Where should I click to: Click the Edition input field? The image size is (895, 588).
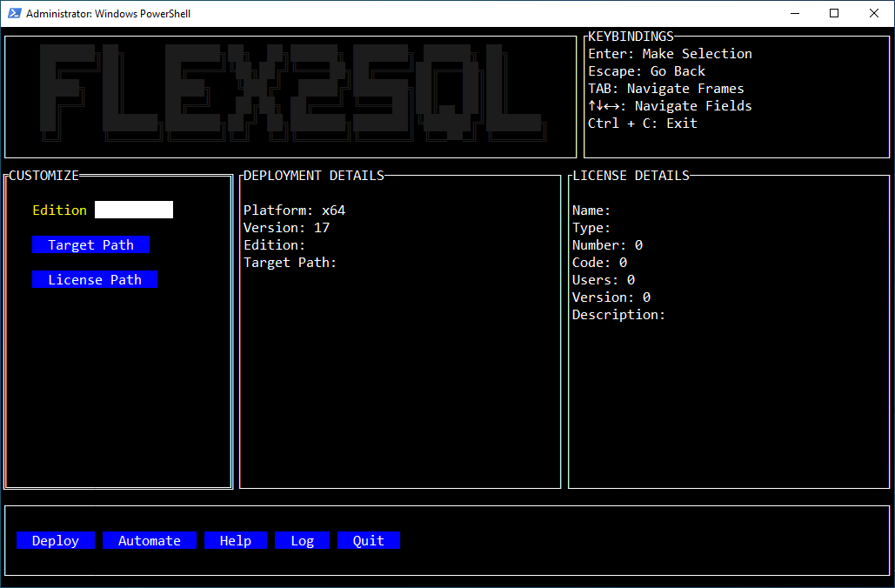[x=134, y=210]
